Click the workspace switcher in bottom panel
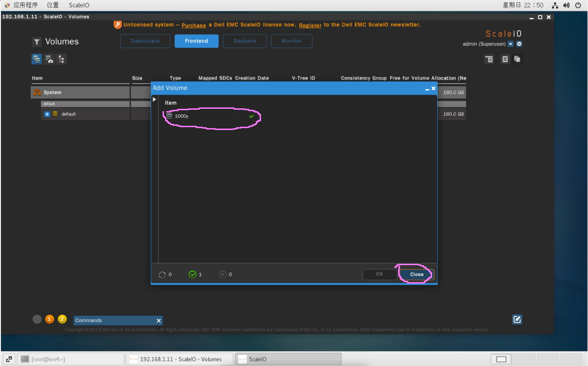 537,359
